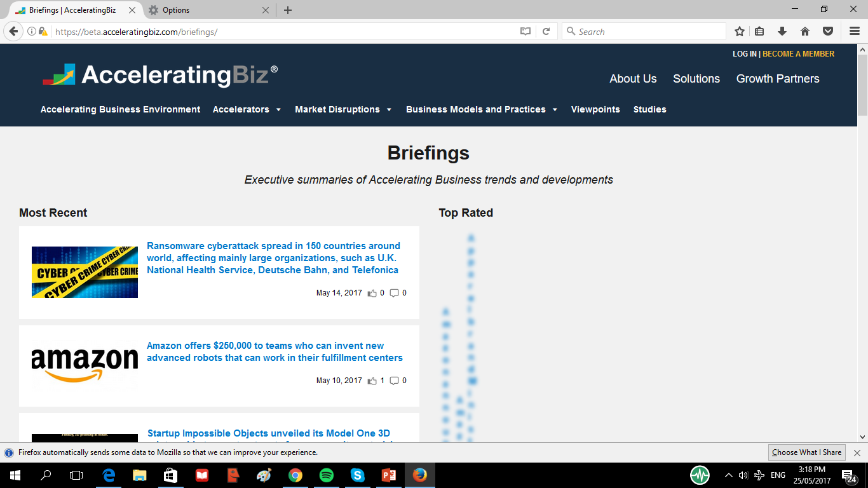Click the Choose What I Share button

click(x=807, y=452)
